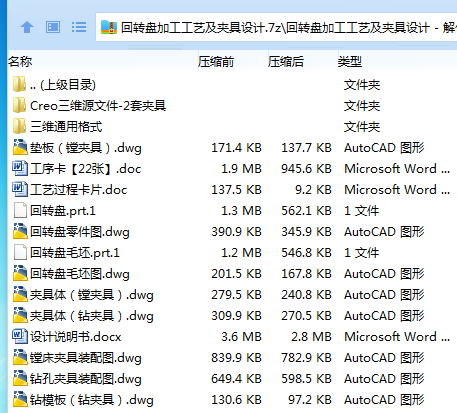This screenshot has height=413, width=457.
Task: Select file name 回转盘零件图.dwg
Action: click(80, 232)
